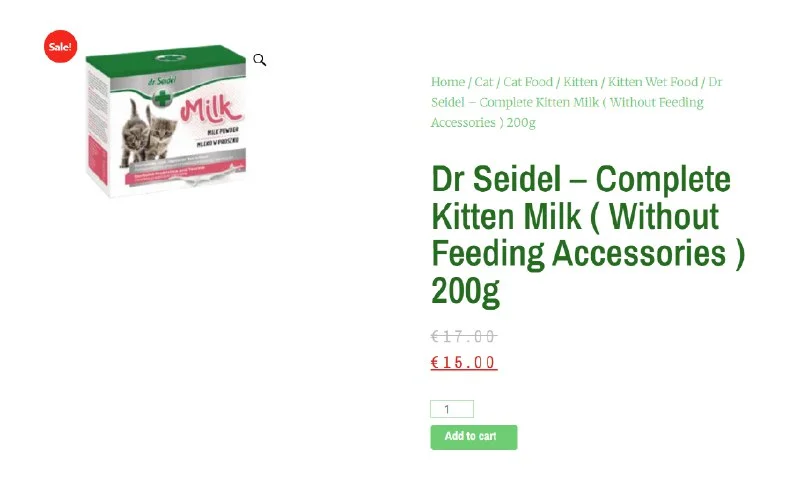Image resolution: width=800 pixels, height=478 pixels.
Task: Click the pink Milk lettering on package
Action: pos(210,110)
